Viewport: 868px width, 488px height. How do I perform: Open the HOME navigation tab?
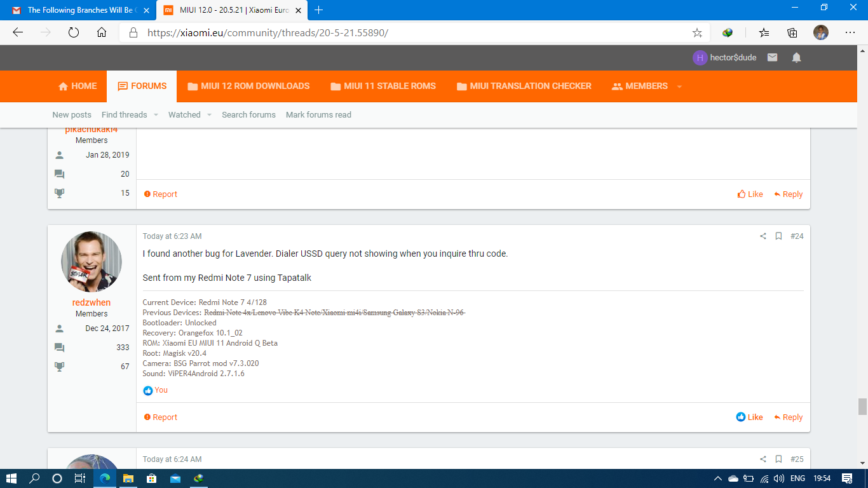pyautogui.click(x=78, y=86)
